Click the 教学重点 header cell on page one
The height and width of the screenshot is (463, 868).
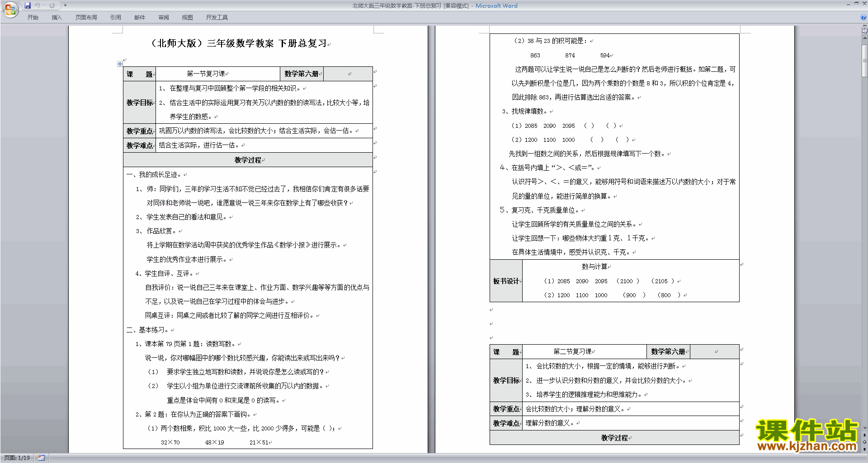[140, 131]
